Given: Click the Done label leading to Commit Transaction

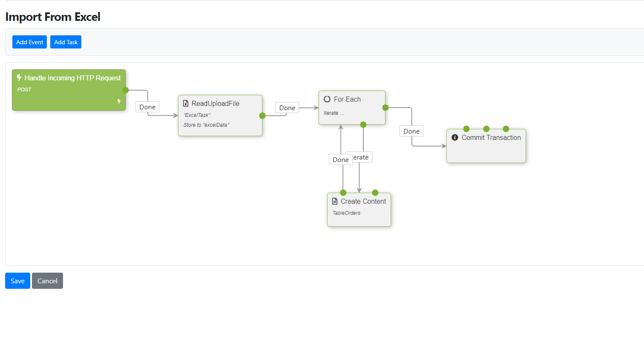Looking at the screenshot, I should pos(411,131).
